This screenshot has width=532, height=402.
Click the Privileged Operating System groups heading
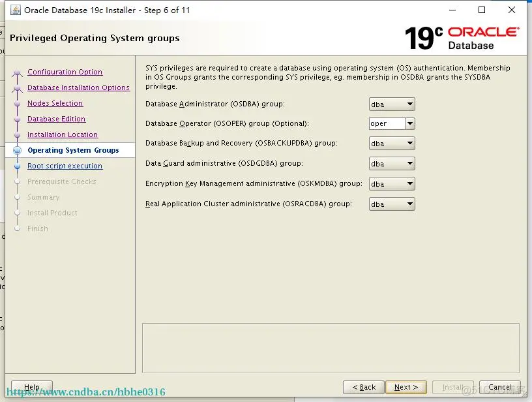(x=95, y=38)
